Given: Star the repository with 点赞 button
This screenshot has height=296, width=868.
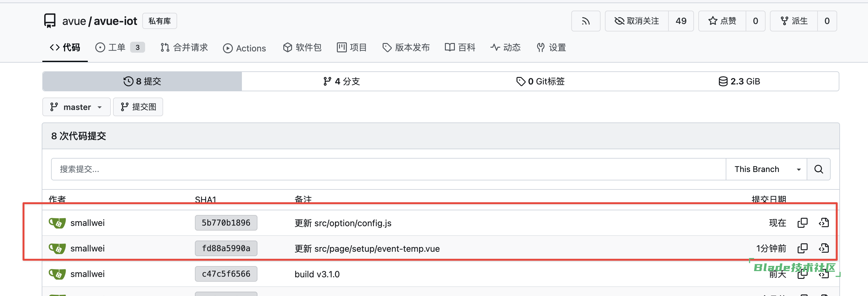Looking at the screenshot, I should tap(722, 21).
